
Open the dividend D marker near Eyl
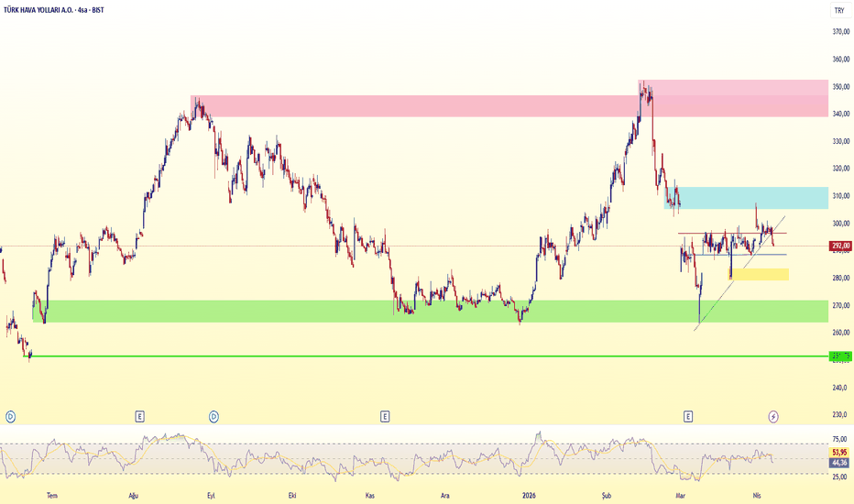[x=214, y=417]
